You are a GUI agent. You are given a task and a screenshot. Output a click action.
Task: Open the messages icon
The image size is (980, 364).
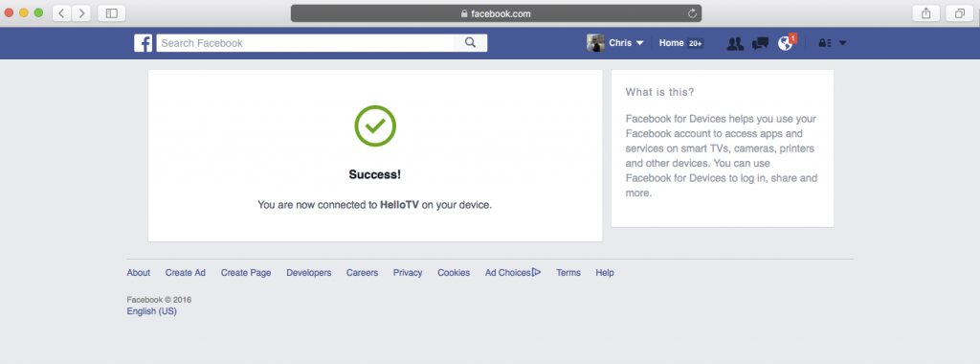[x=760, y=44]
